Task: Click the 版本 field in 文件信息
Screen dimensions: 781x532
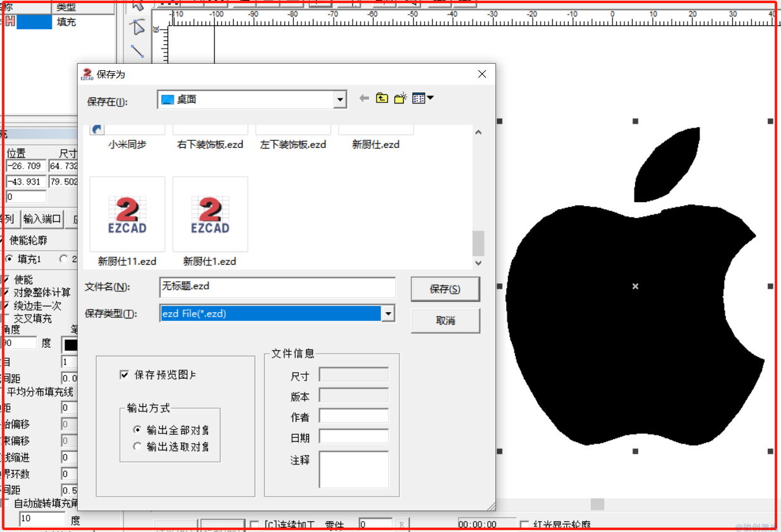Action: coord(353,396)
